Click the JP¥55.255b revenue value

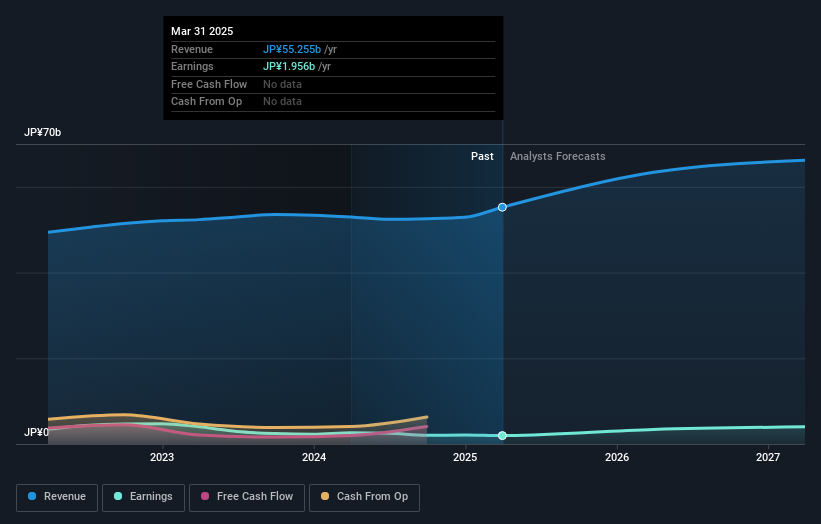[x=292, y=49]
